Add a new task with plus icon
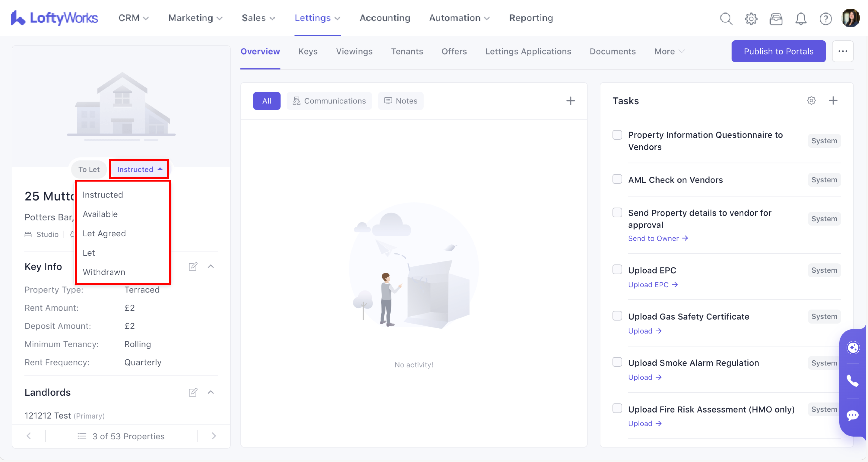Image resolution: width=868 pixels, height=462 pixels. click(833, 100)
